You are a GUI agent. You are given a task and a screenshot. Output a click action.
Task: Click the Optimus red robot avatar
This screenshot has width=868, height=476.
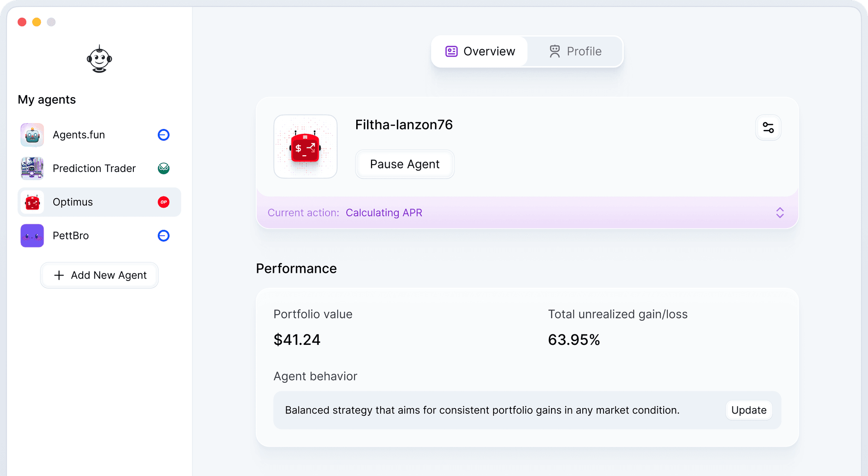coord(32,202)
